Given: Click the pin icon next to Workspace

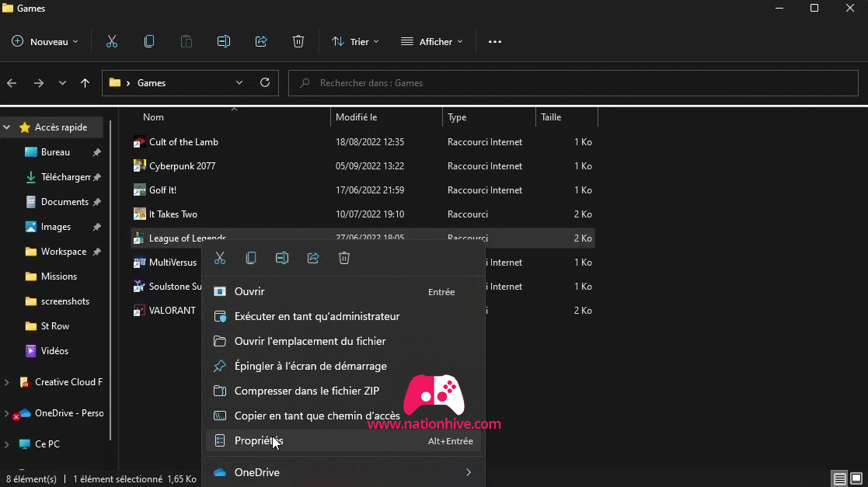Looking at the screenshot, I should (97, 252).
